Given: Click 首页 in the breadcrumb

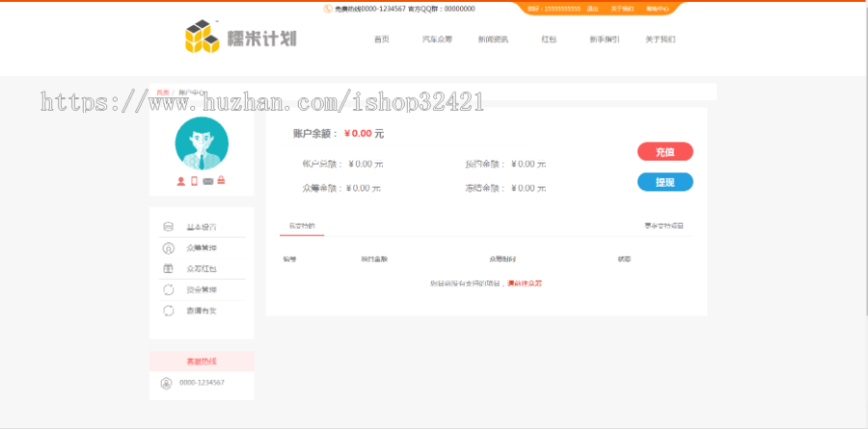Looking at the screenshot, I should click(x=162, y=93).
